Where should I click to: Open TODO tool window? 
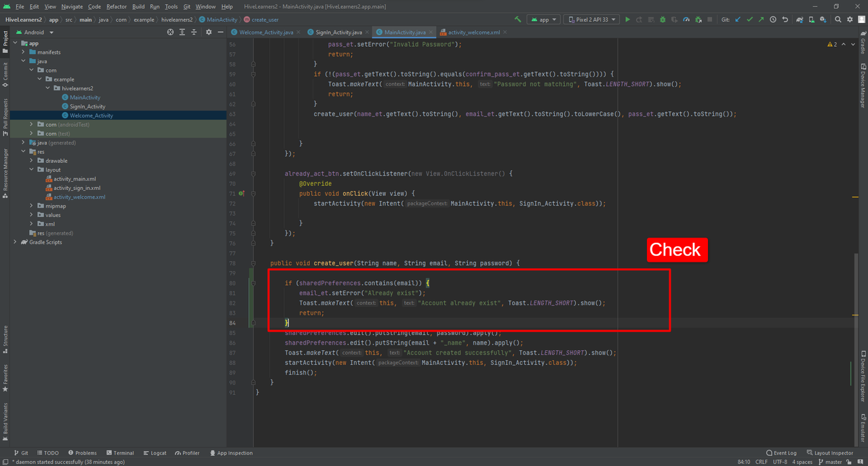[x=47, y=453]
